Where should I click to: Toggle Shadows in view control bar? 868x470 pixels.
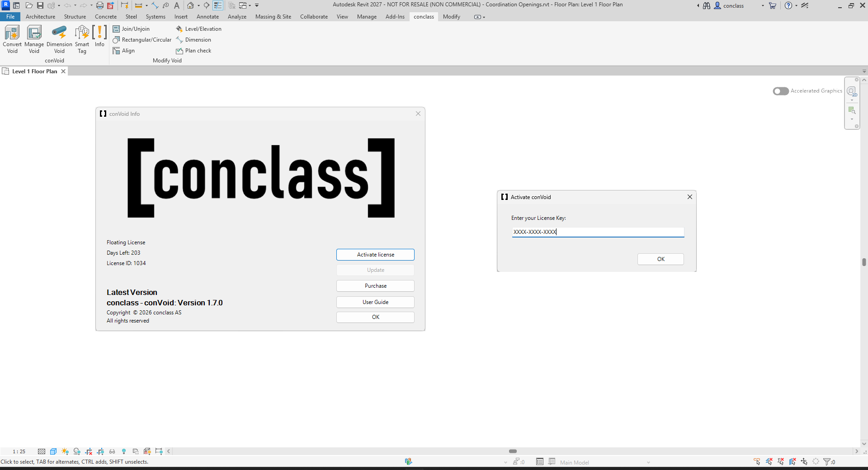coord(77,451)
